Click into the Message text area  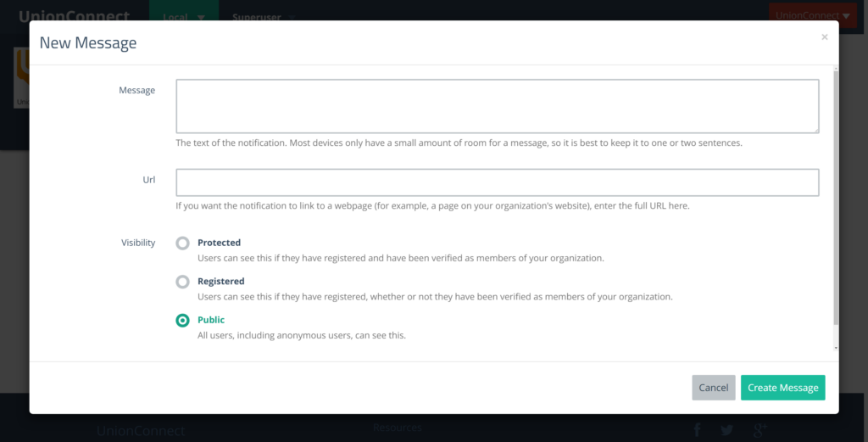[x=497, y=106]
